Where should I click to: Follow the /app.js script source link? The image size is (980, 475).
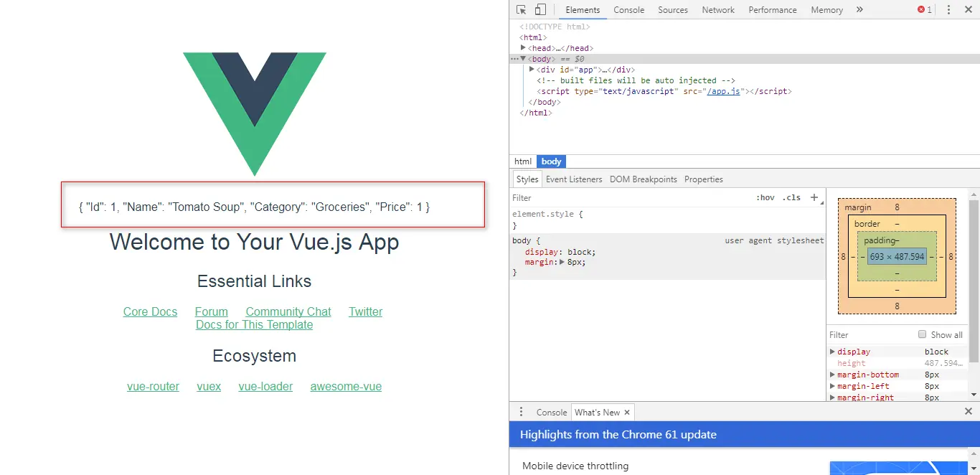tap(723, 91)
